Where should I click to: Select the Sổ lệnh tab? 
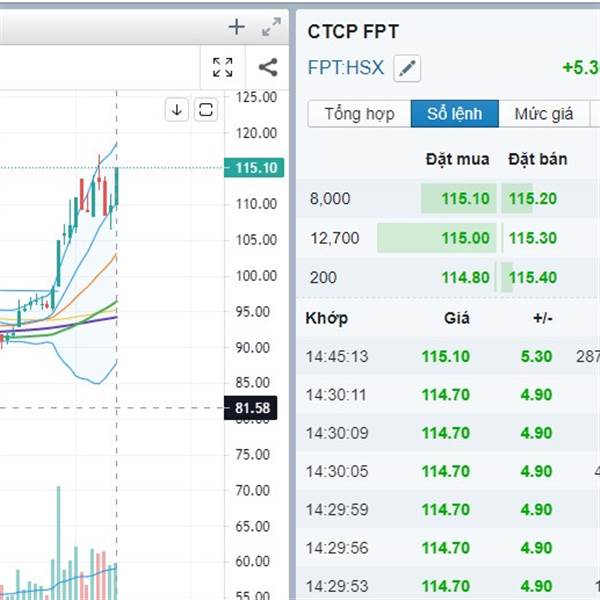pyautogui.click(x=455, y=114)
